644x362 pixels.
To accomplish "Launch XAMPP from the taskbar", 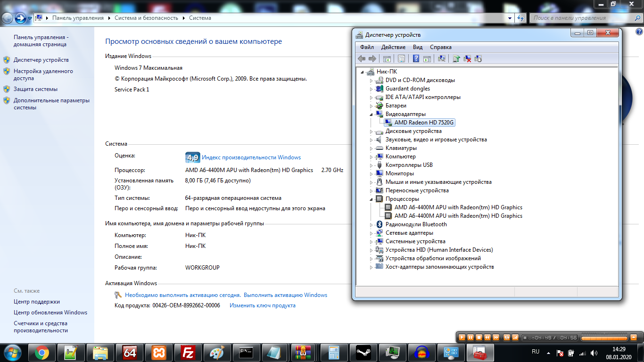I will pos(159,352).
